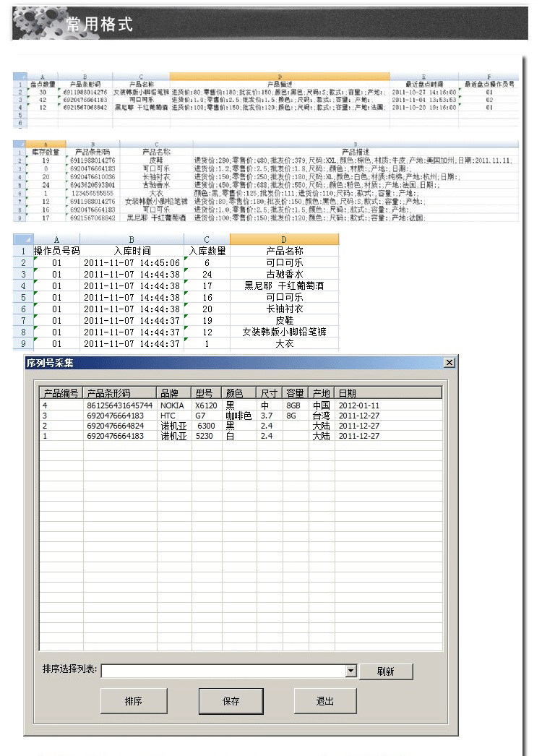This screenshot has width=542, height=756.
Task: Click the barcode cell 123456555555
Action: click(93, 193)
